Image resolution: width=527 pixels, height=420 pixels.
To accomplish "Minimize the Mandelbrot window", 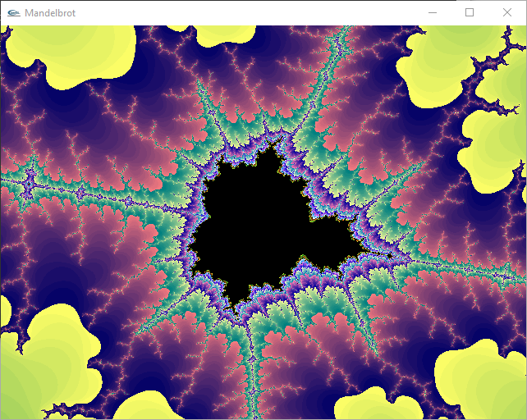I will [x=433, y=13].
